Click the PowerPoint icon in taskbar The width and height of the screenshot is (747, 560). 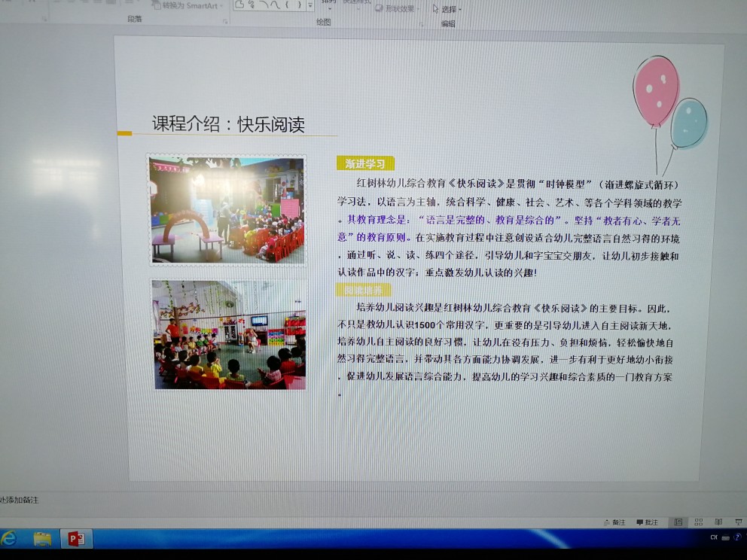click(76, 538)
